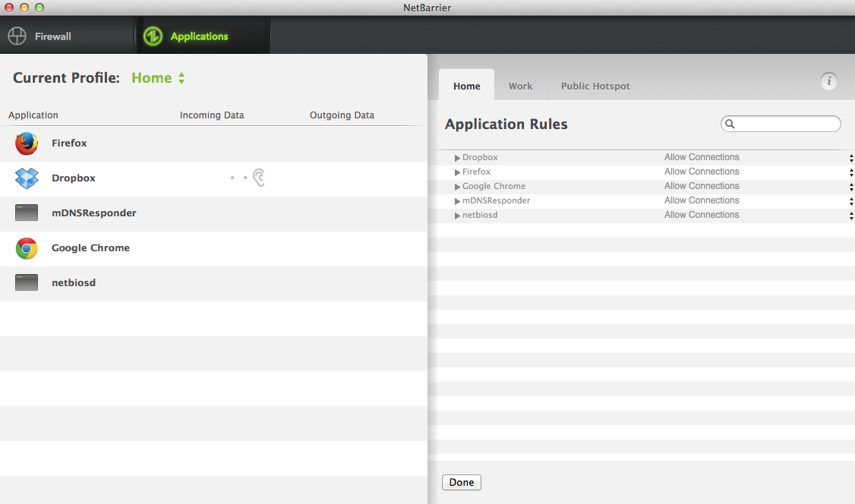Select the Google Chrome rule row name
855x504 pixels.
tap(494, 186)
